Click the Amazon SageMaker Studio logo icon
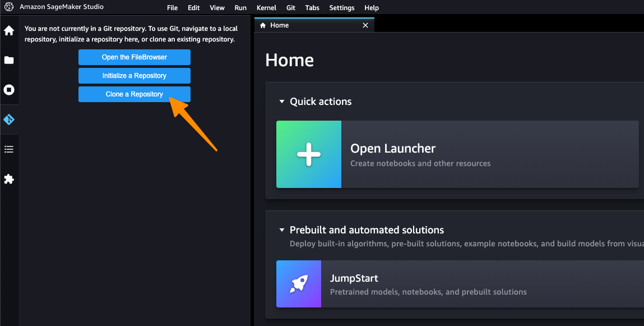Screen dimensions: 644x326 coord(8,7)
